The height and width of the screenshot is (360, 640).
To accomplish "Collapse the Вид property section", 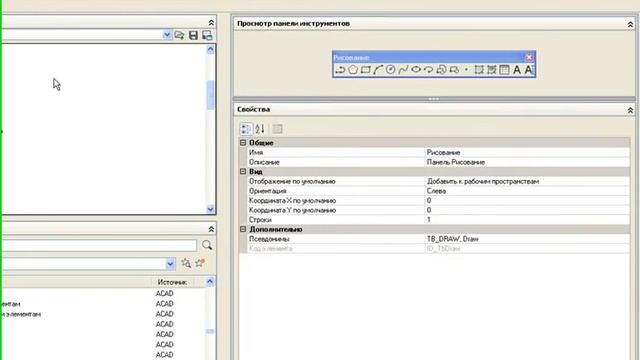I will [243, 172].
